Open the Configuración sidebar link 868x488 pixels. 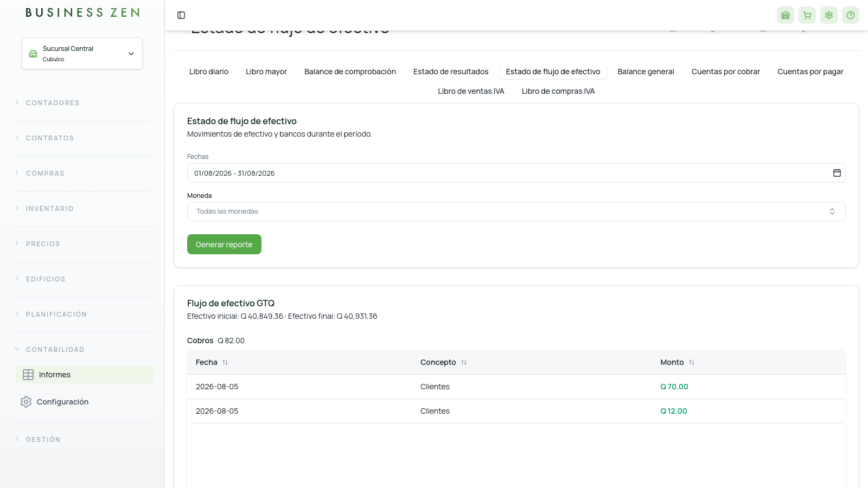[84, 402]
